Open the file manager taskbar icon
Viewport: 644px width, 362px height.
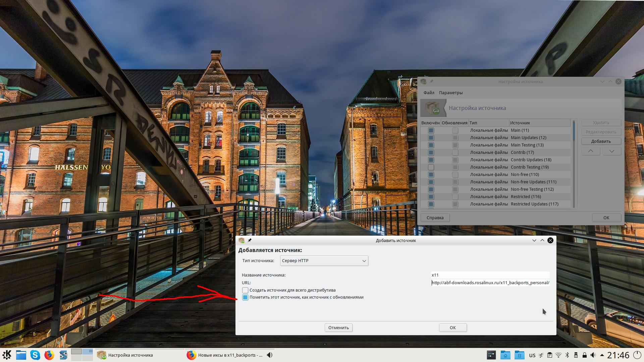click(21, 355)
